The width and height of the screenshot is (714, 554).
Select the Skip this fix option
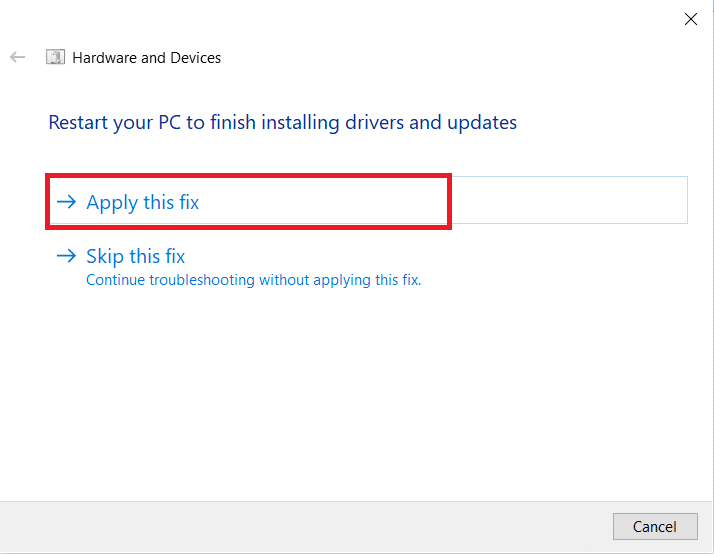tap(136, 256)
